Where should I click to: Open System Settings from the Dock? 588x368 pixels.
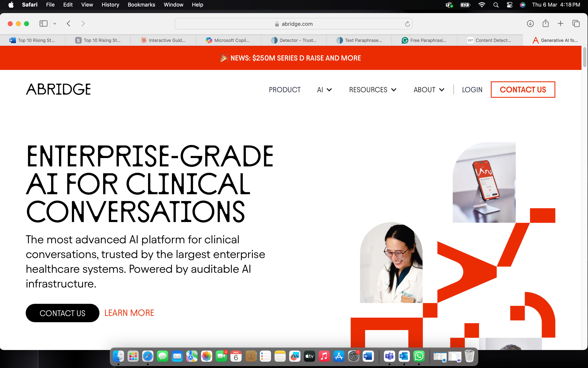point(354,356)
